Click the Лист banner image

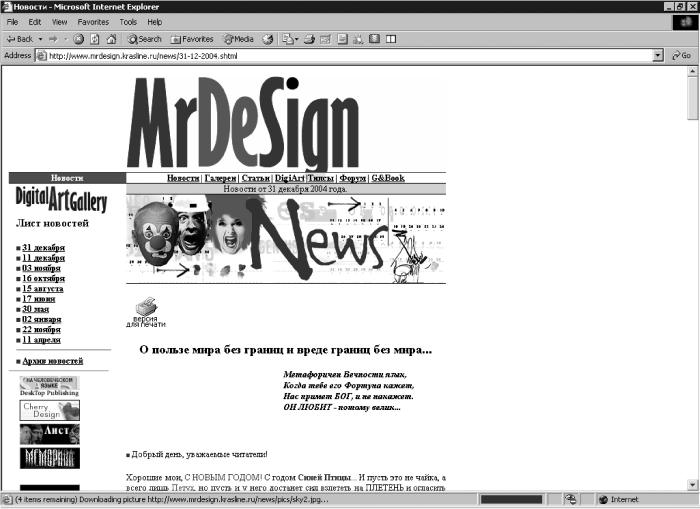point(50,434)
